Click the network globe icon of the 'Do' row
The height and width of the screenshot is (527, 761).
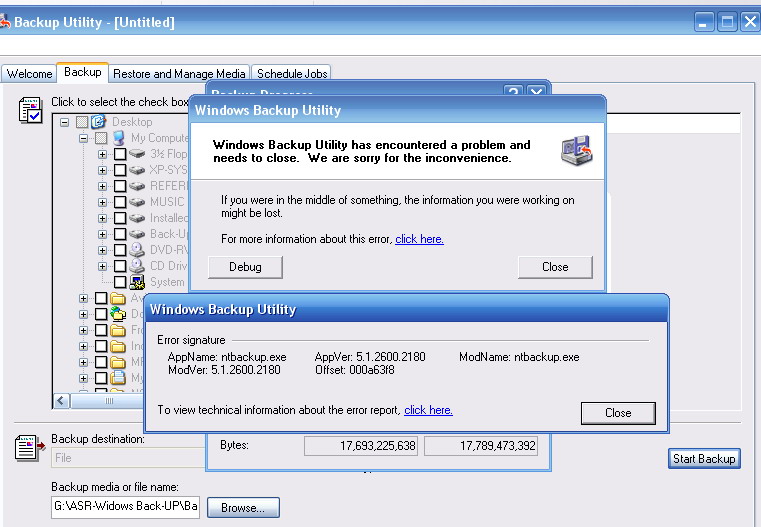click(x=118, y=314)
